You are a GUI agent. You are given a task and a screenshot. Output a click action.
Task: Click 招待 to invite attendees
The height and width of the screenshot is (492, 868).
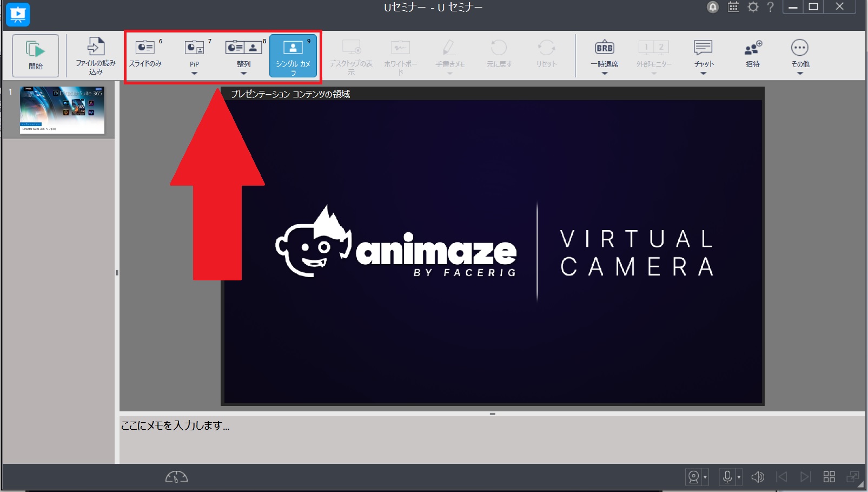pos(753,55)
